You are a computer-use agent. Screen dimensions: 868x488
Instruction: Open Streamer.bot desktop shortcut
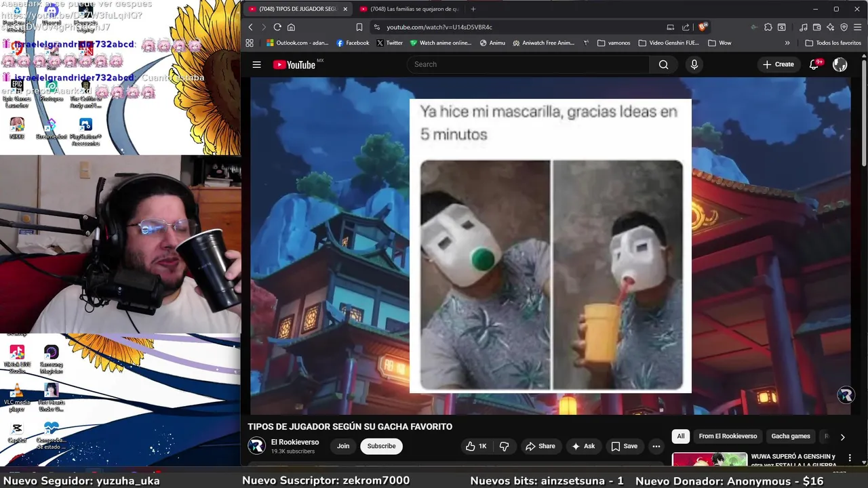51,129
